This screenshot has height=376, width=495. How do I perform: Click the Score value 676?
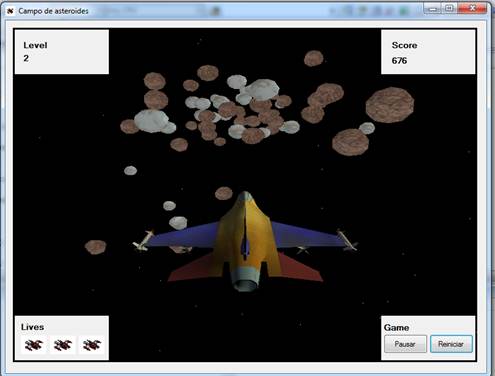[x=399, y=61]
